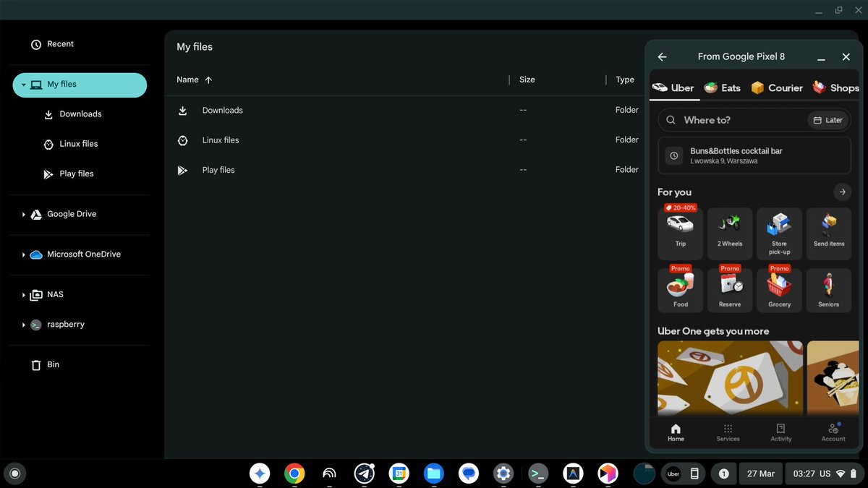Open the cast-style app on the shelf

329,474
